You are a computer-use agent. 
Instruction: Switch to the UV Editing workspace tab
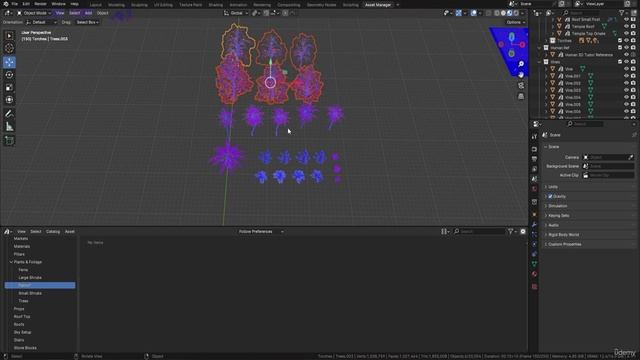coord(163,5)
